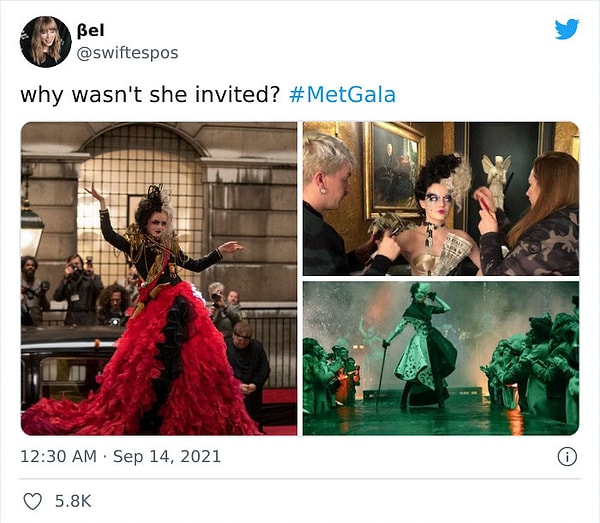
Task: Click the display name βel
Action: click(x=90, y=30)
